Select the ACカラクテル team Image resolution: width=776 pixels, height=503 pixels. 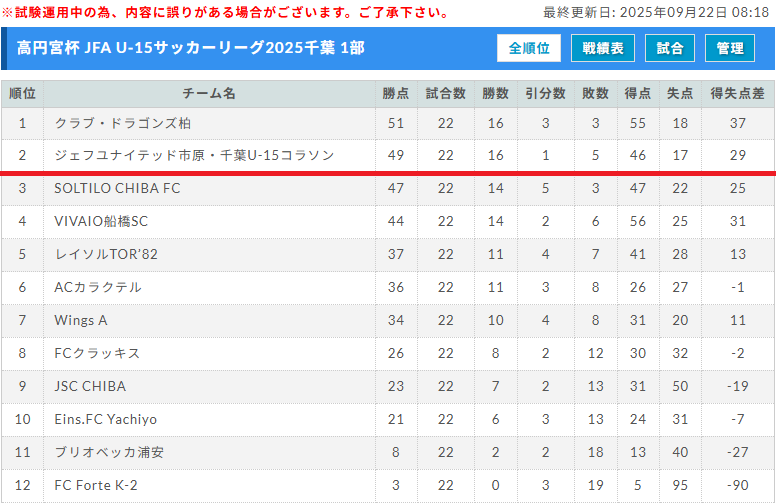(98, 287)
